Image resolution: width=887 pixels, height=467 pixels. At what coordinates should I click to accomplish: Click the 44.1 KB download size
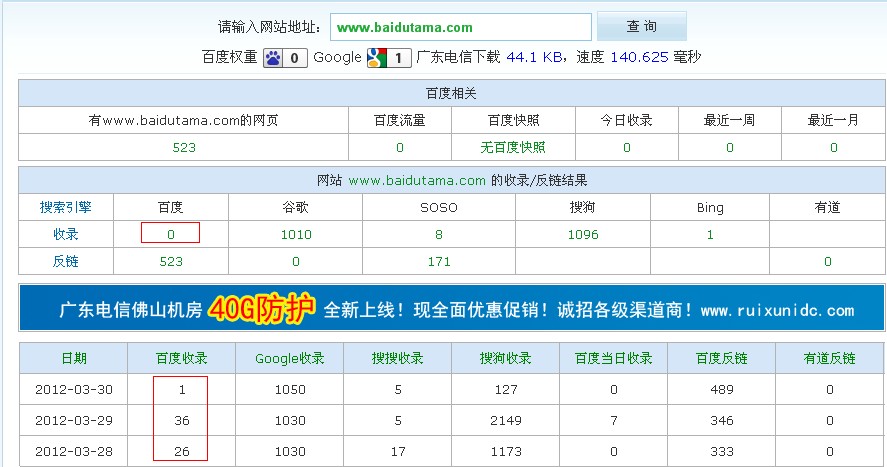click(x=534, y=57)
